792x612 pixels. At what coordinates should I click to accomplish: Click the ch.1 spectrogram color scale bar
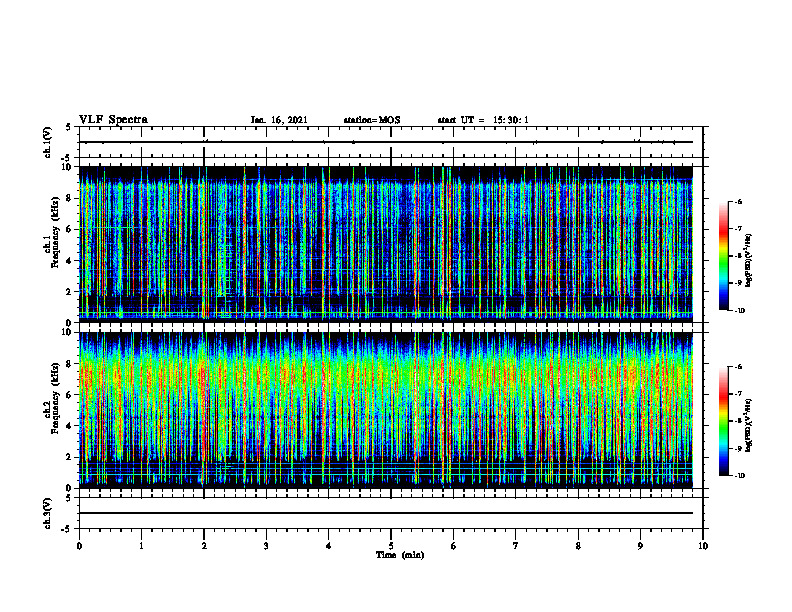pos(723,256)
